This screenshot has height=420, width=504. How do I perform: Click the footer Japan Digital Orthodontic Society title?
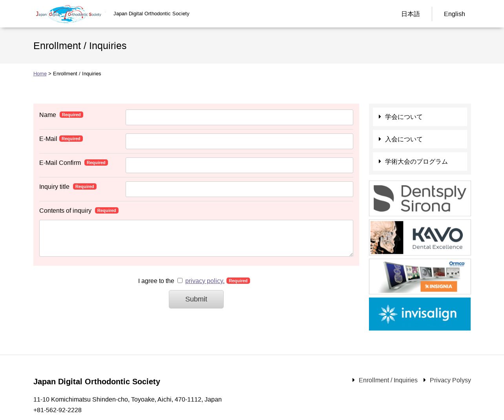(97, 382)
